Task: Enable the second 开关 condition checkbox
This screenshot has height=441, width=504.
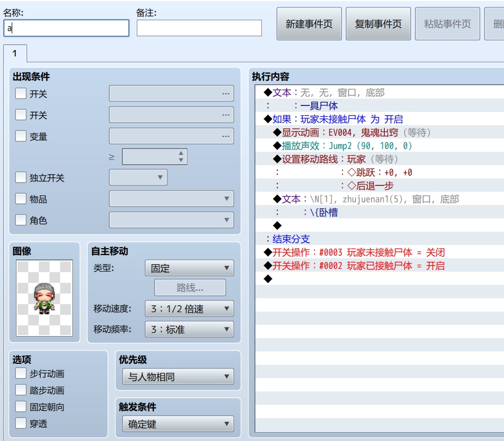Action: (x=21, y=115)
